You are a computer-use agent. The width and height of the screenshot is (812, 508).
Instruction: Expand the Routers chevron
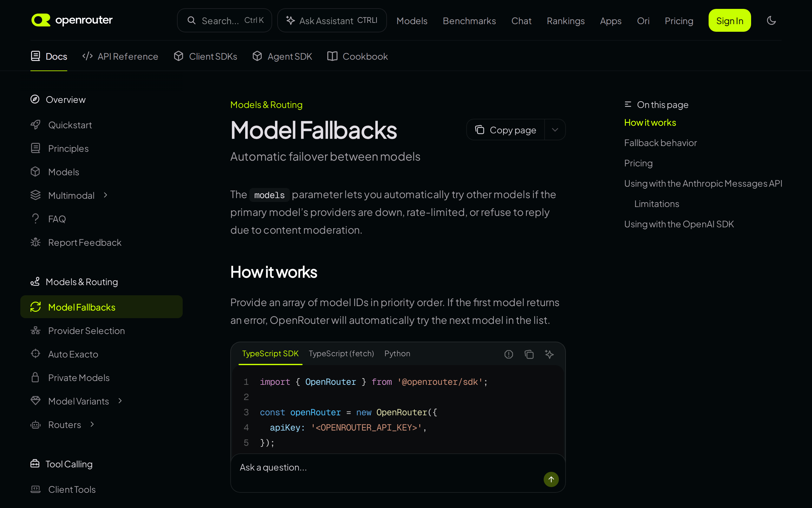tap(92, 424)
